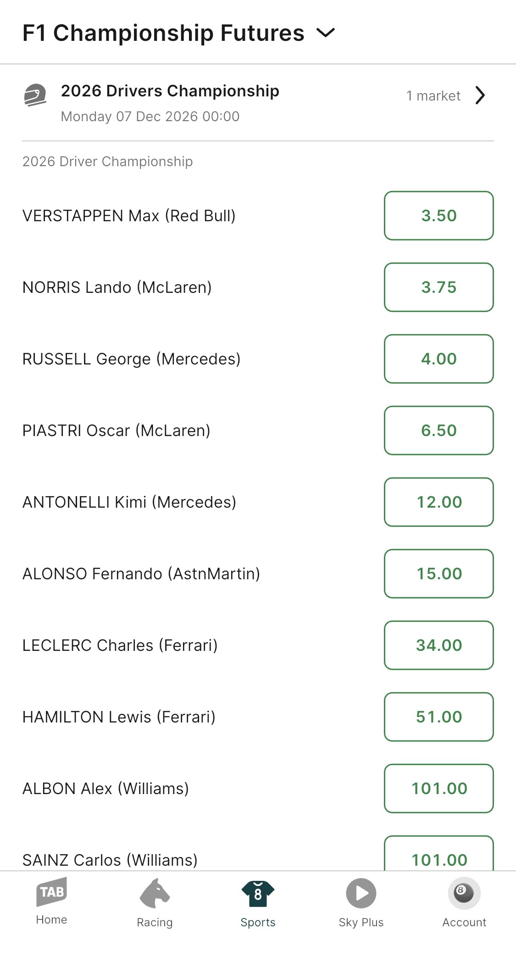516x980 pixels.
Task: Pick Russell at 4.00 odds
Action: 438,359
